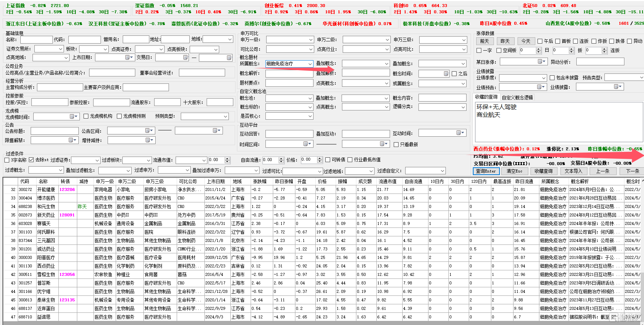This screenshot has width=644, height=325.
Task: Select saved query 环保+无人驾驶
Action: coord(496,107)
